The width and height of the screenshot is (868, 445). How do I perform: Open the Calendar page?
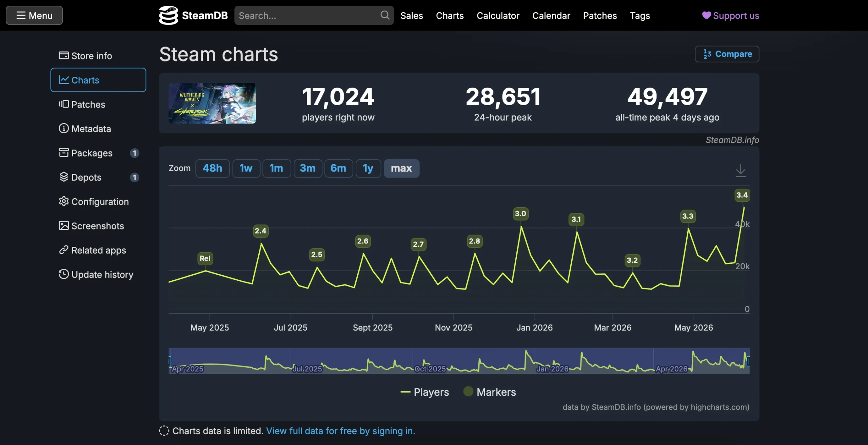[551, 16]
